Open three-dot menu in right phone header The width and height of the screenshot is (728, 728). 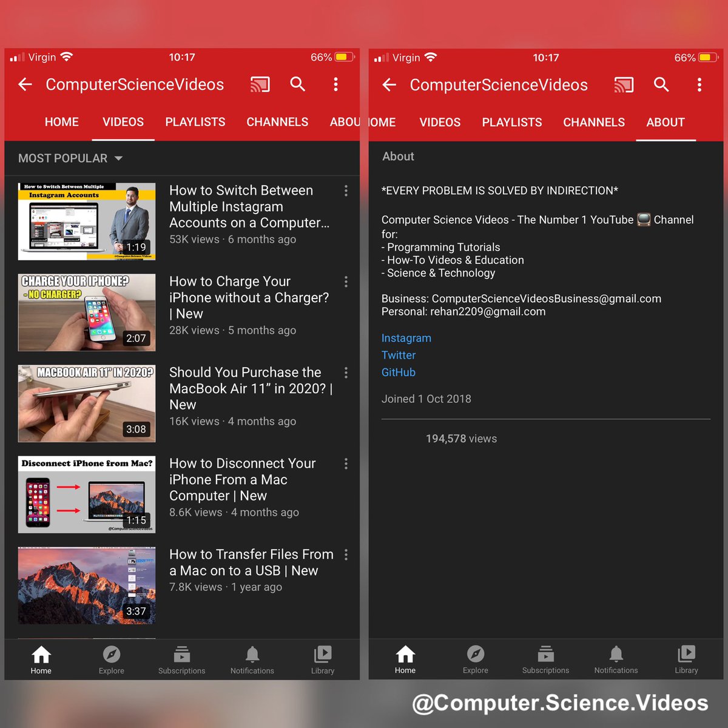tap(699, 85)
